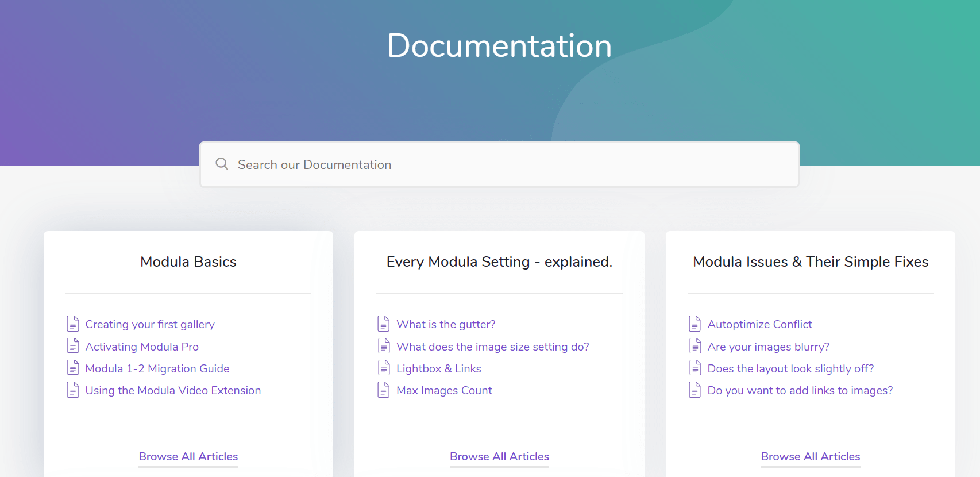Open Max Images Count article
Image resolution: width=980 pixels, height=477 pixels.
[444, 390]
